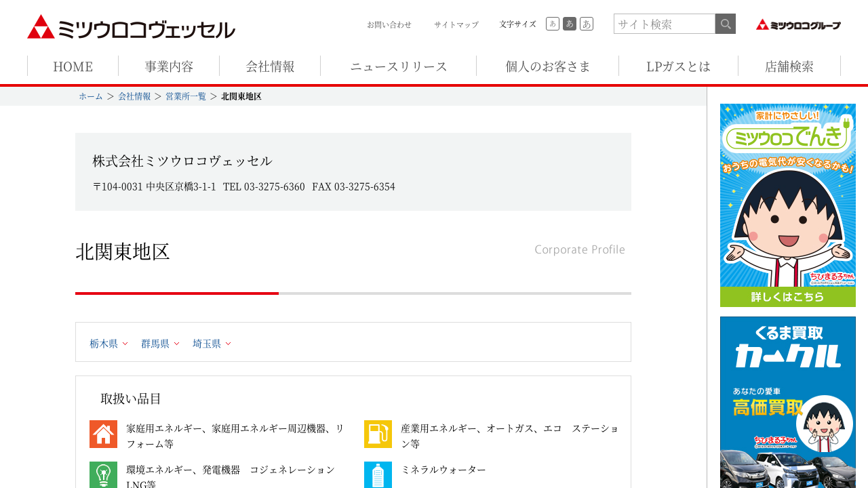This screenshot has height=488, width=868.
Task: Click the blue mineral water bottle icon
Action: [378, 474]
